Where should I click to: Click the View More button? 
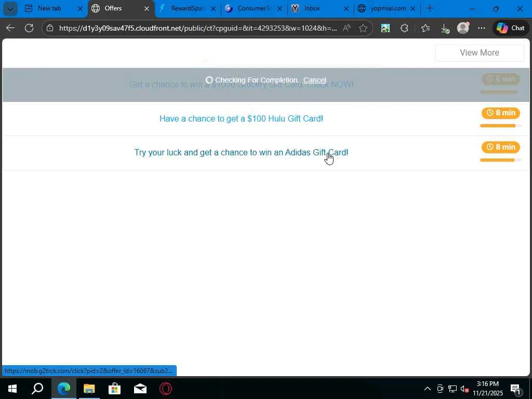pyautogui.click(x=480, y=52)
